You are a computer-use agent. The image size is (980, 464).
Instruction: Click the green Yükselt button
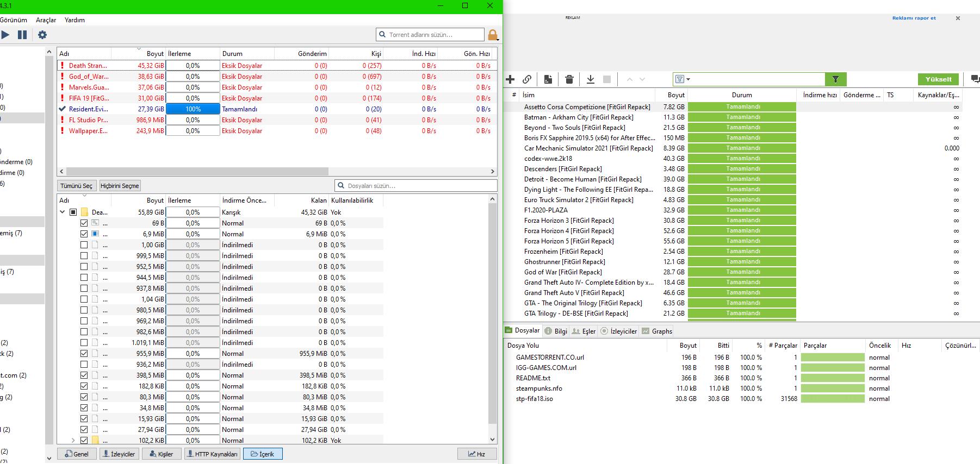[x=939, y=79]
